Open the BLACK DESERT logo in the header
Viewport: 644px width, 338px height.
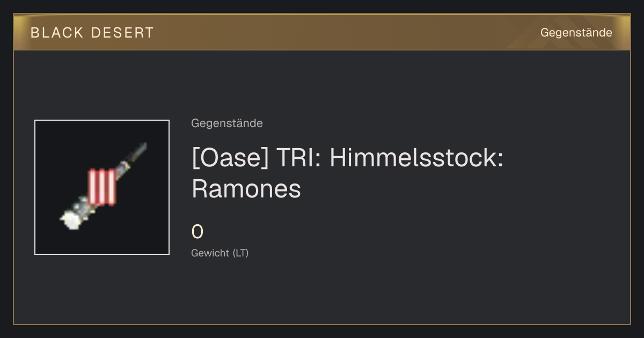pyautogui.click(x=92, y=33)
